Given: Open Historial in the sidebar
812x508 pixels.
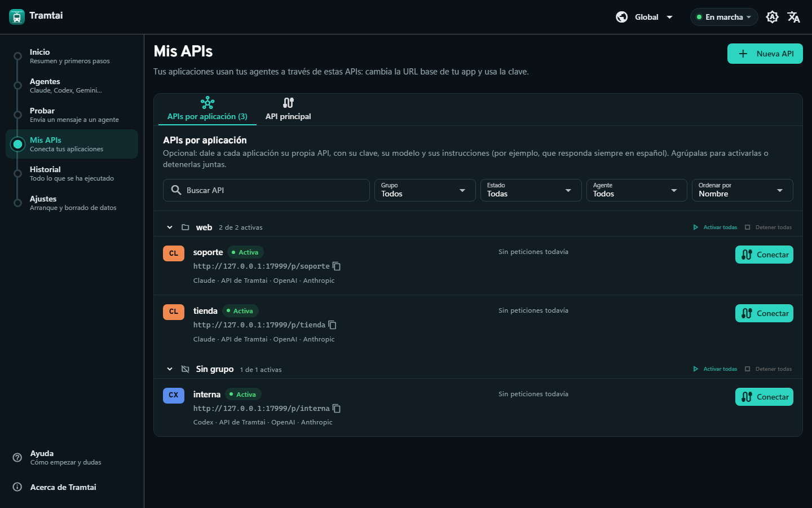Looking at the screenshot, I should click(x=72, y=173).
